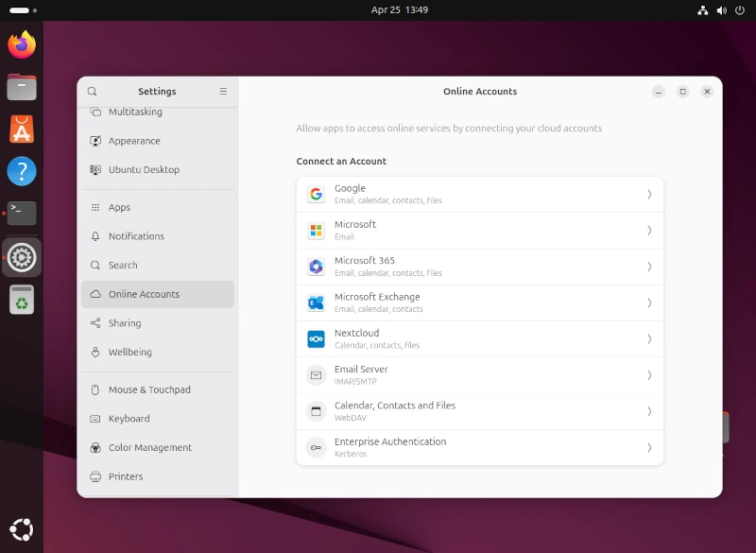Screen dimensions: 756x553
Task: Click the Notifications bell icon
Action: (x=95, y=236)
